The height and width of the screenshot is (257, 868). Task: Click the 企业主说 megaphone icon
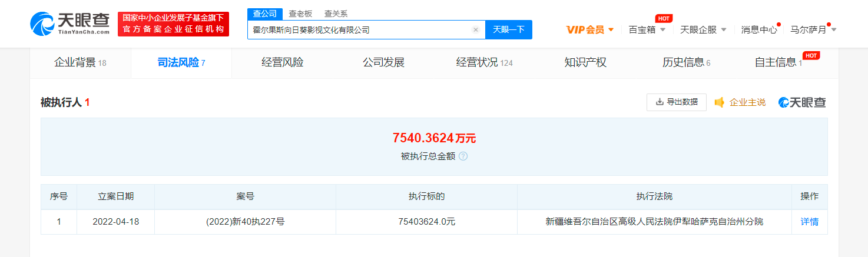719,102
